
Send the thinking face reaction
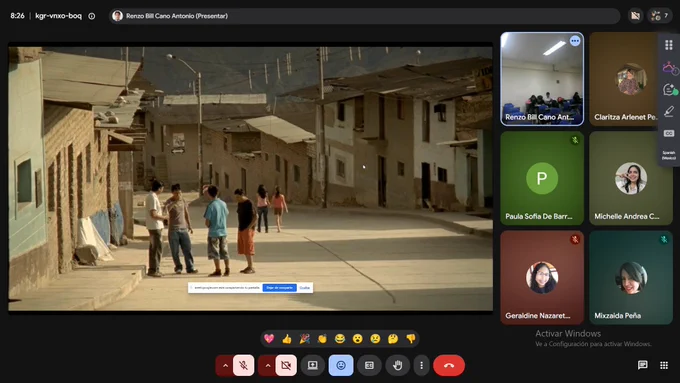pos(393,339)
